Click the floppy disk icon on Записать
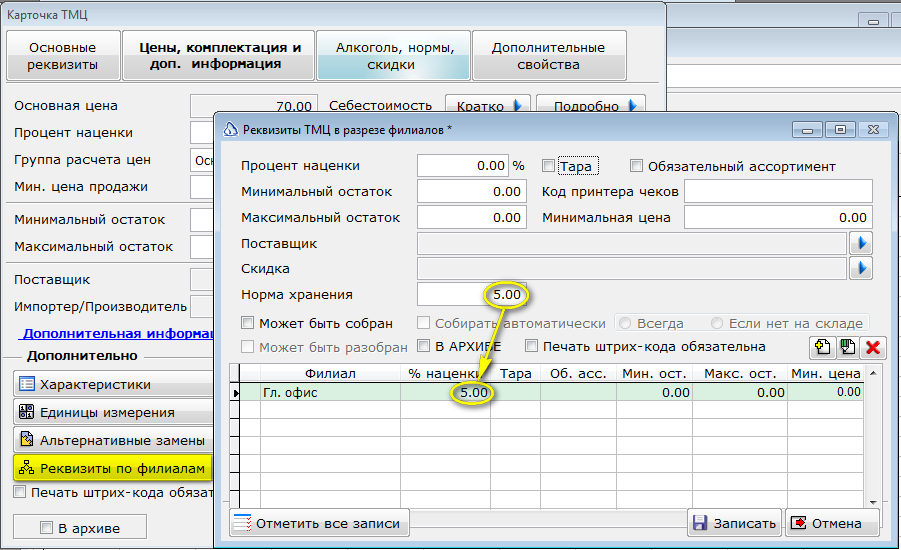 699,522
